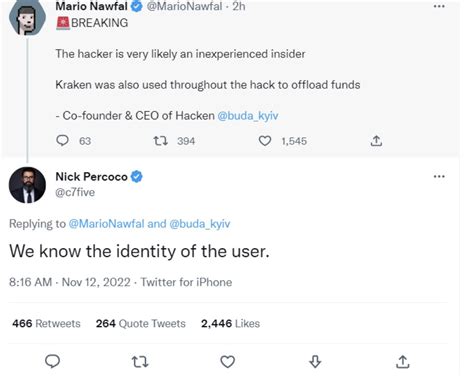Screen dimensions: 474x376
Task: Open more options menu on Nick Percoco's tweet
Action: point(439,176)
